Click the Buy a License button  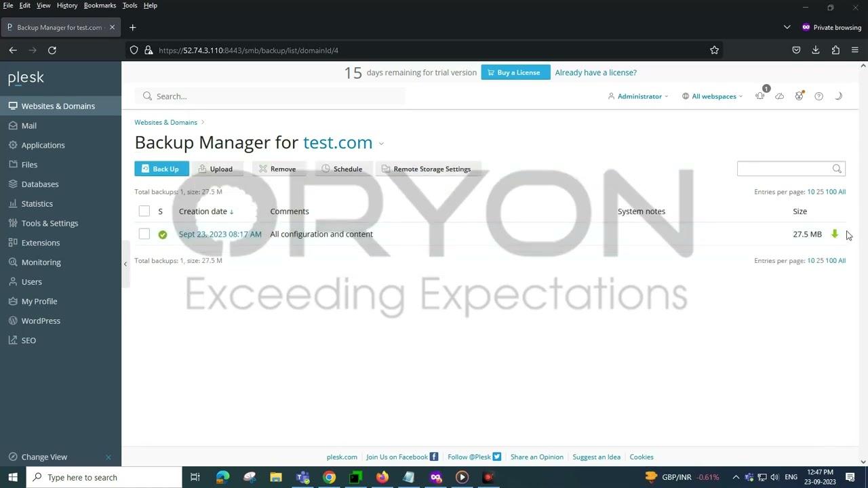[515, 73]
